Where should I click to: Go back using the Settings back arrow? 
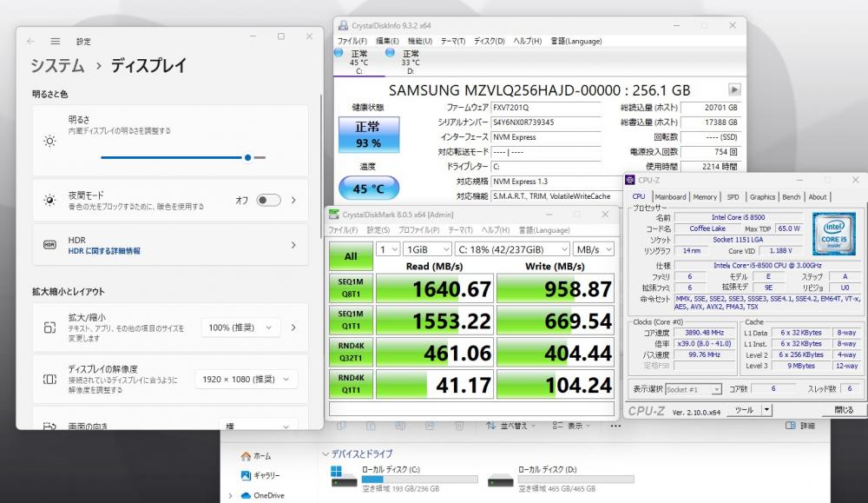pyautogui.click(x=30, y=41)
